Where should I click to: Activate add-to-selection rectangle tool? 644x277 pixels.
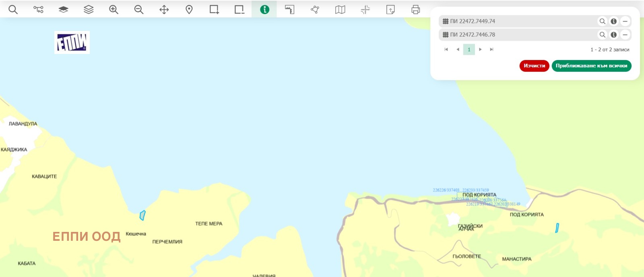point(214,9)
